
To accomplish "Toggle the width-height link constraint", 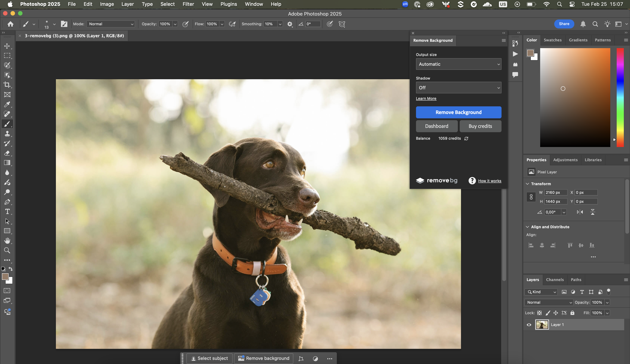I will [x=531, y=197].
